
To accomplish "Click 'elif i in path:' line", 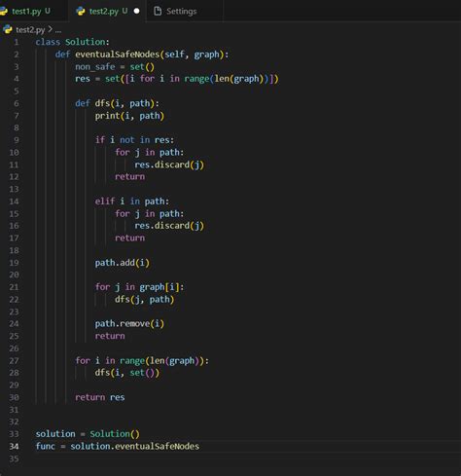I will (x=132, y=201).
